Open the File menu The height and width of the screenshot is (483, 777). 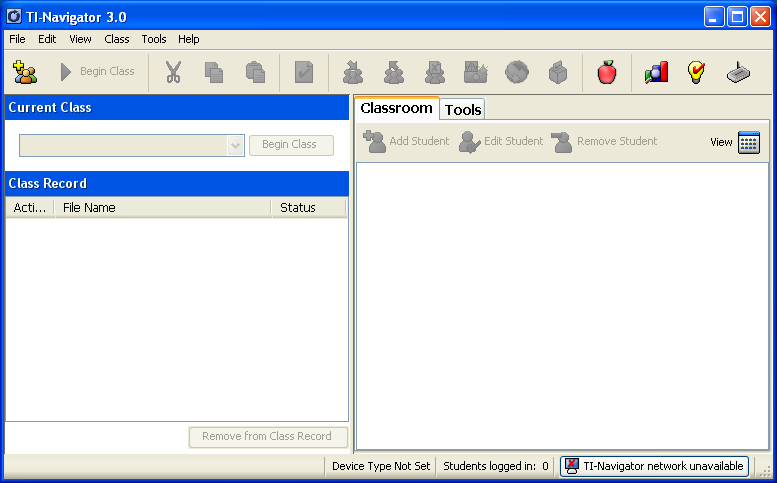pyautogui.click(x=17, y=39)
